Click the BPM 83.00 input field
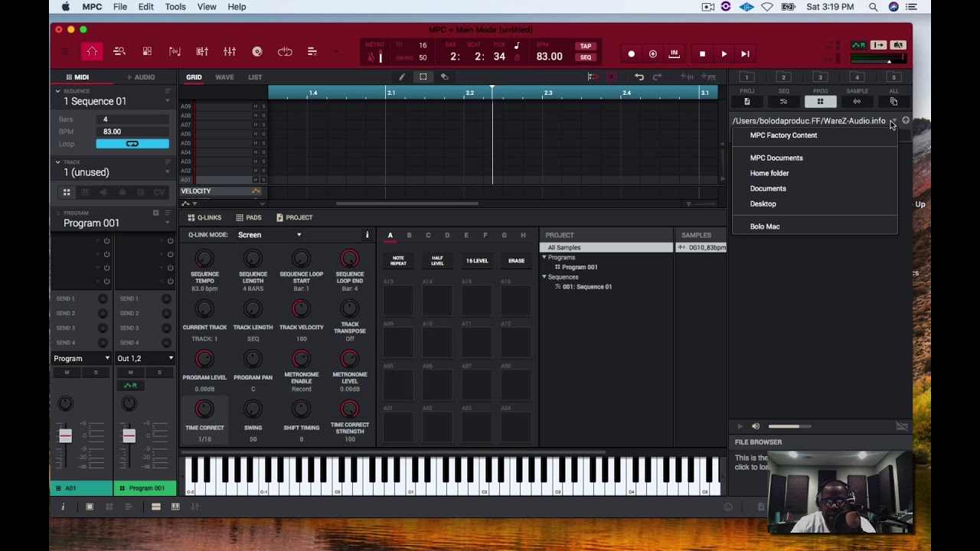 [x=132, y=132]
